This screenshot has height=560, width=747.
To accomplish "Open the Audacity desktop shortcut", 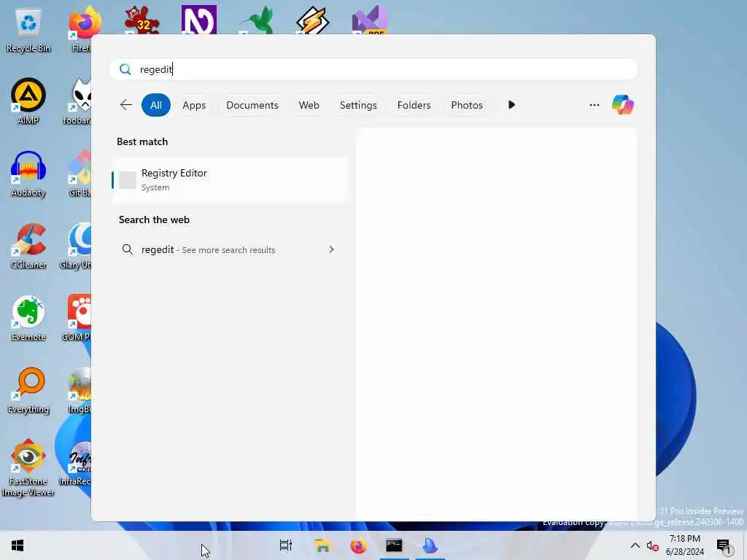I will coord(28,174).
